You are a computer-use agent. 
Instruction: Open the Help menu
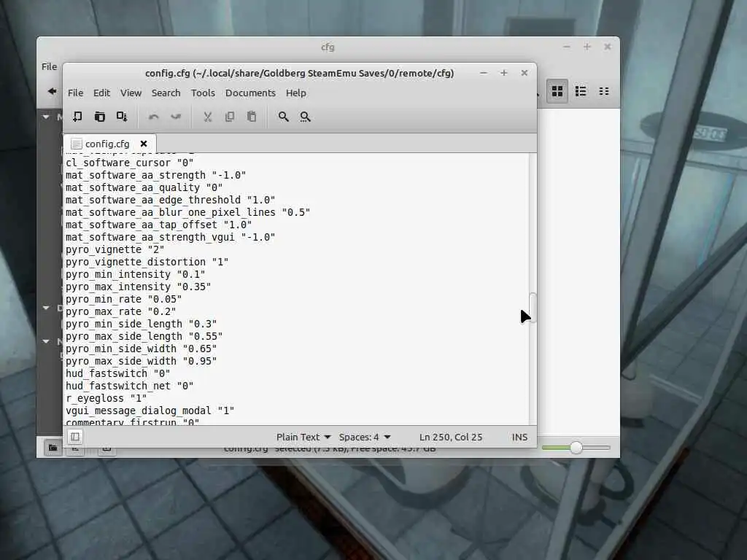pyautogui.click(x=296, y=93)
